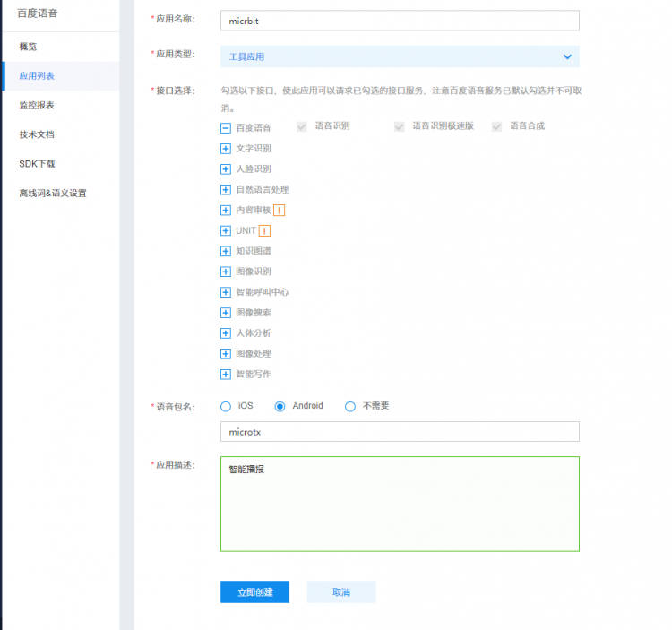The height and width of the screenshot is (630, 672).
Task: Open the 应用类型 dropdown showing 工具应用
Action: (x=400, y=56)
